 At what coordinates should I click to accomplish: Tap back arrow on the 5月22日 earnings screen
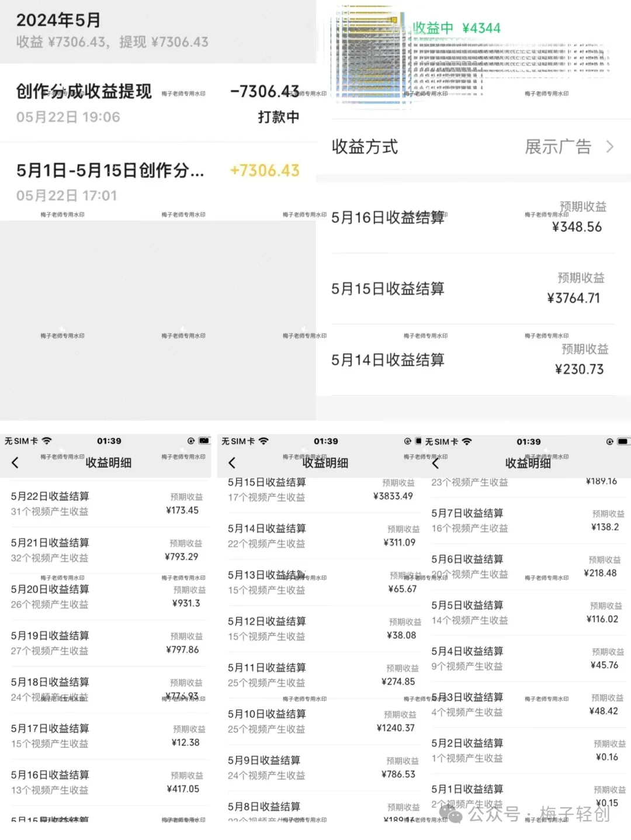click(15, 463)
